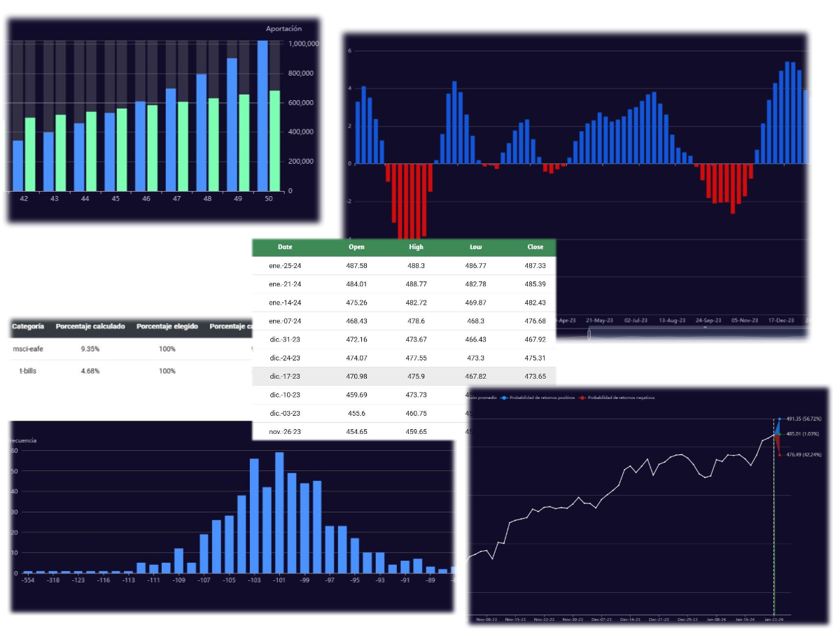Click the Porcentaje elegido column header

[x=167, y=326]
